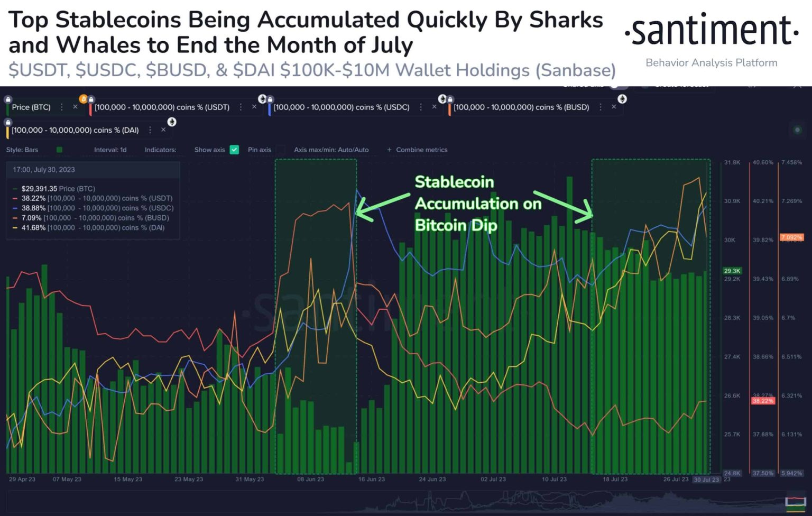This screenshot has height=516, width=812.
Task: Click the Ethereum icon beside the DAI metric
Action: [x=171, y=121]
